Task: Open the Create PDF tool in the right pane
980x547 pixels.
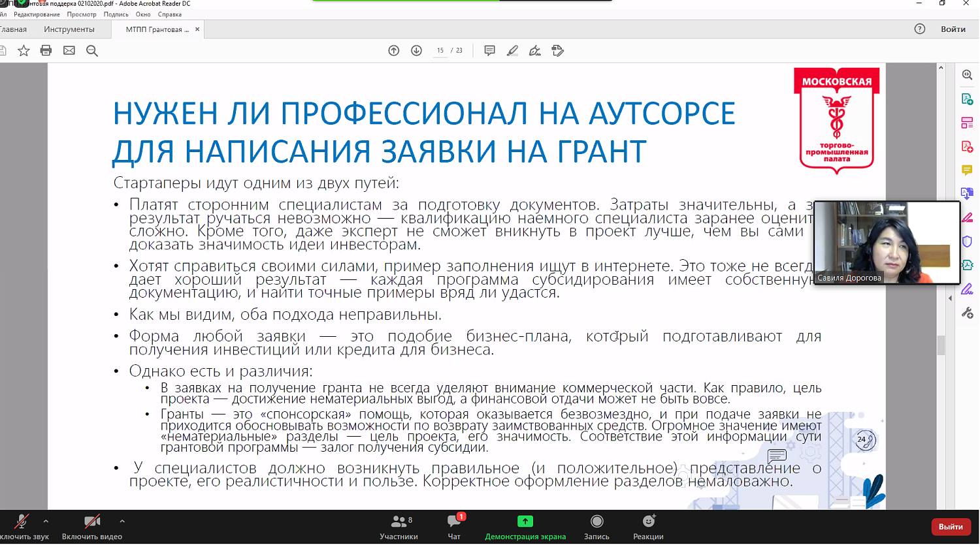Action: [967, 146]
